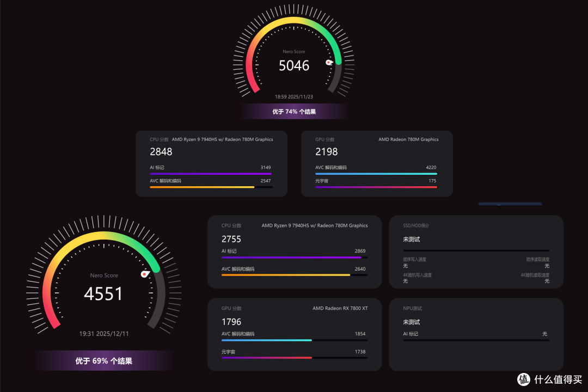This screenshot has width=588, height=392.
Task: Click the empty progress bar in the NPU card
Action: [476, 340]
